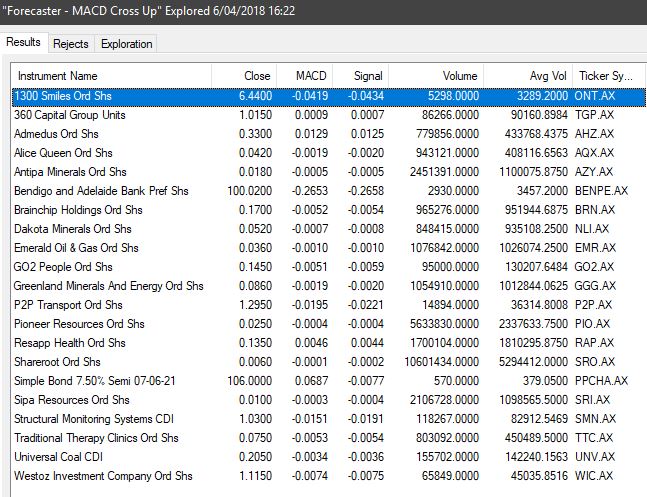
Task: Click ticker SRI.AX cell
Action: [593, 400]
